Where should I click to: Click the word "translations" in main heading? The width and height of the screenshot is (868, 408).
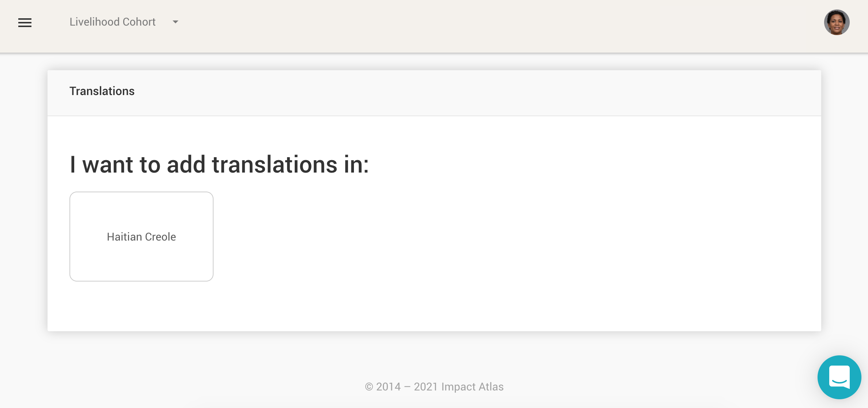pyautogui.click(x=274, y=165)
